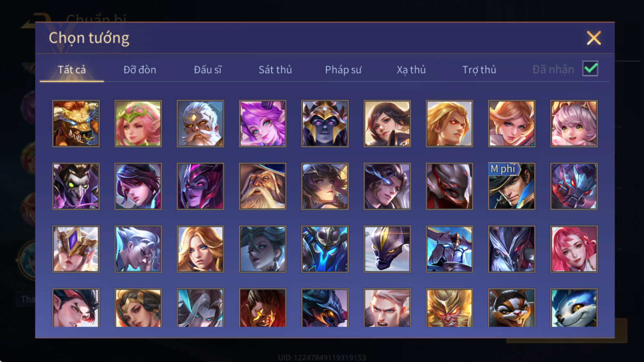Show the 'Xạ thủ' hero category
Screen dimensions: 644x362
tap(411, 70)
